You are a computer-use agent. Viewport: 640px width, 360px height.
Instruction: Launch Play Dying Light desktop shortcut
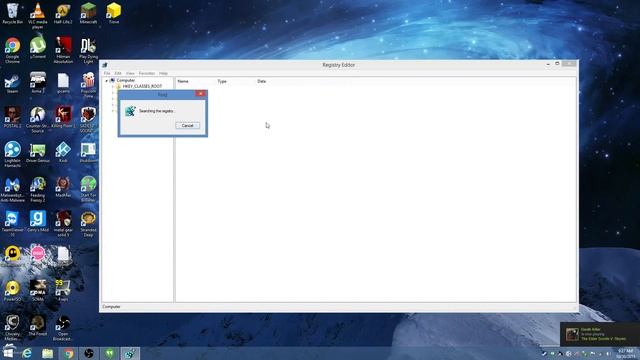pyautogui.click(x=88, y=51)
